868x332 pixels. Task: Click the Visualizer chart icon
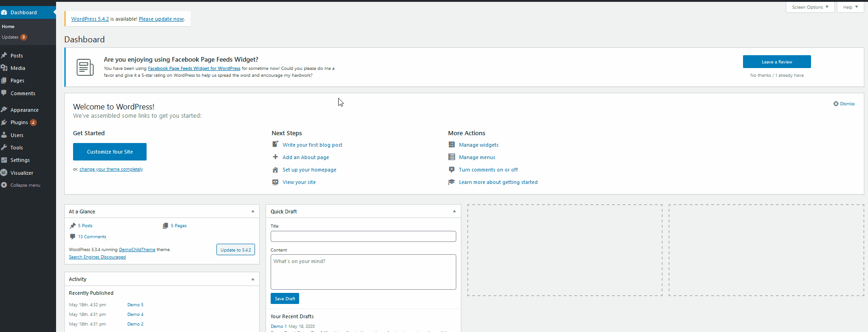(4, 172)
